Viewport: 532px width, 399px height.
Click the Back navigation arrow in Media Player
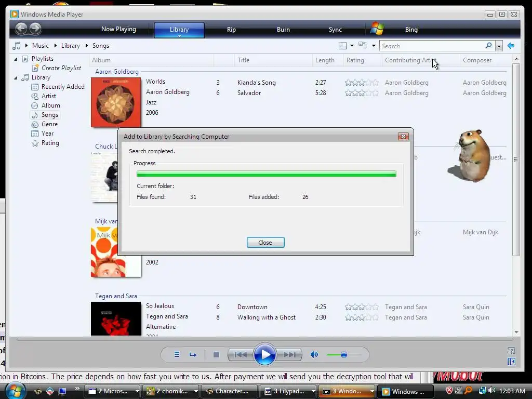click(21, 29)
